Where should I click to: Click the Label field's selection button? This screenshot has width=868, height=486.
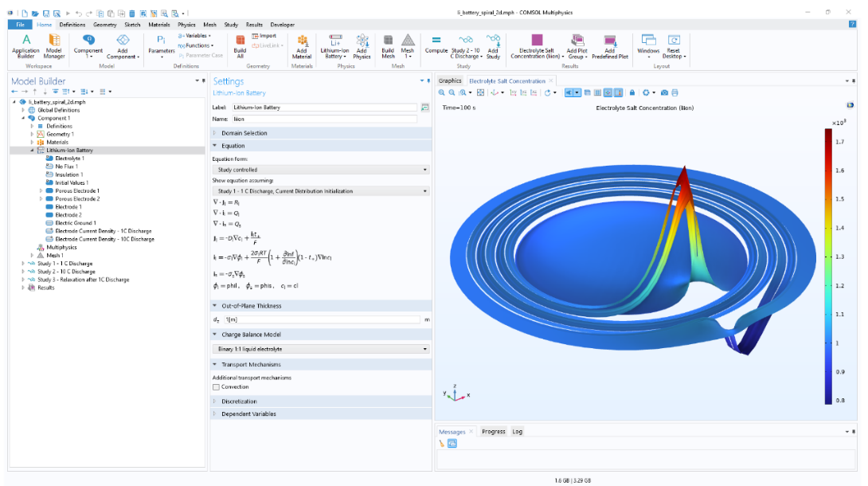[x=424, y=108]
